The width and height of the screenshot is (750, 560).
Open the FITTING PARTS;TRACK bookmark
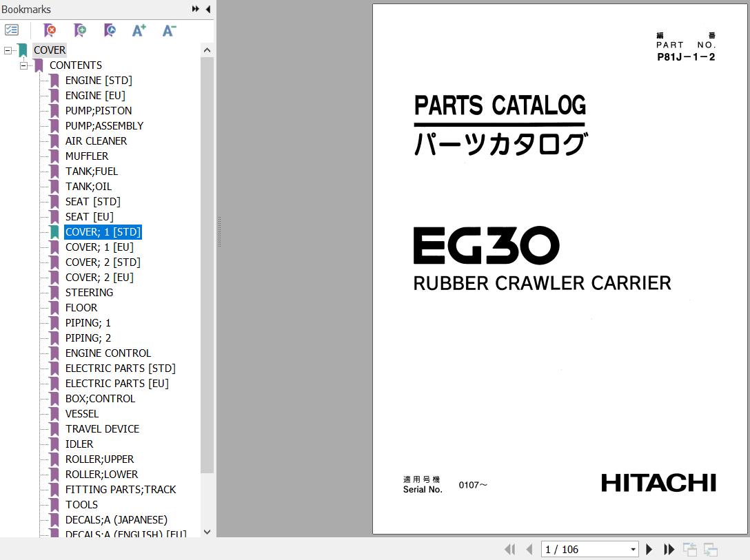(x=121, y=489)
